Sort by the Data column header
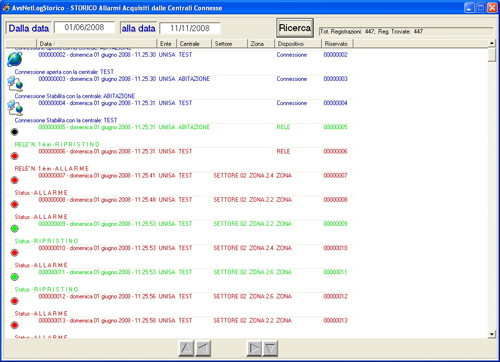 (96, 44)
